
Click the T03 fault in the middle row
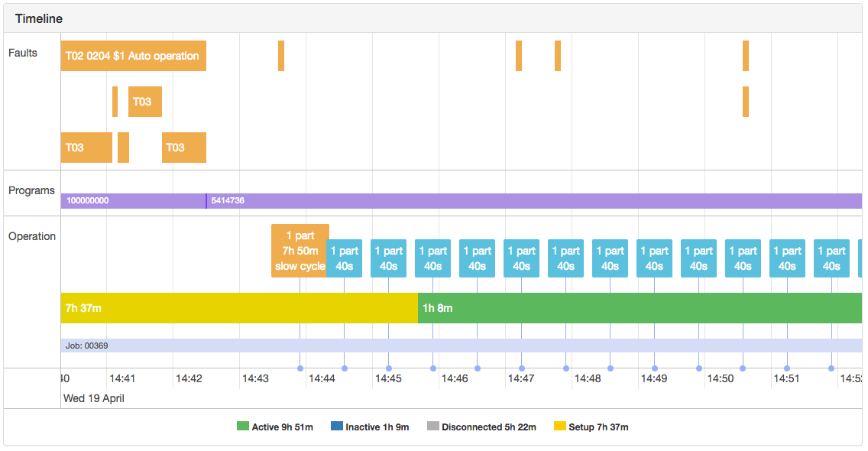click(x=144, y=102)
